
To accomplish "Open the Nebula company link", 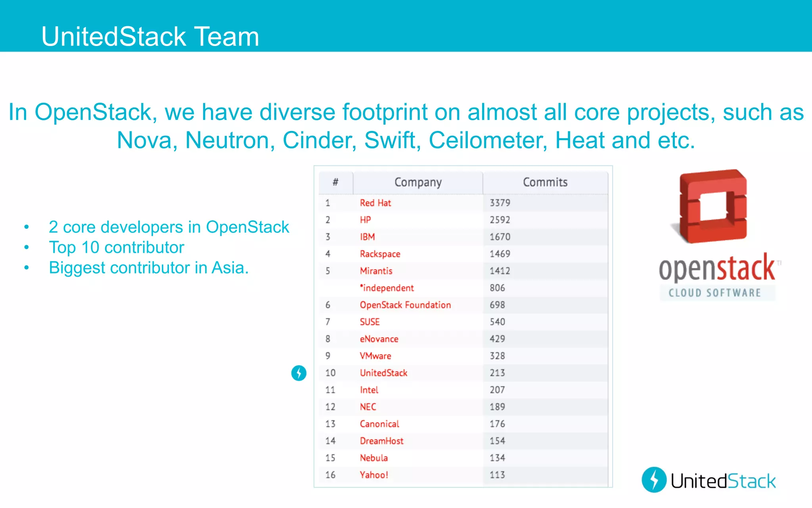I will (373, 458).
